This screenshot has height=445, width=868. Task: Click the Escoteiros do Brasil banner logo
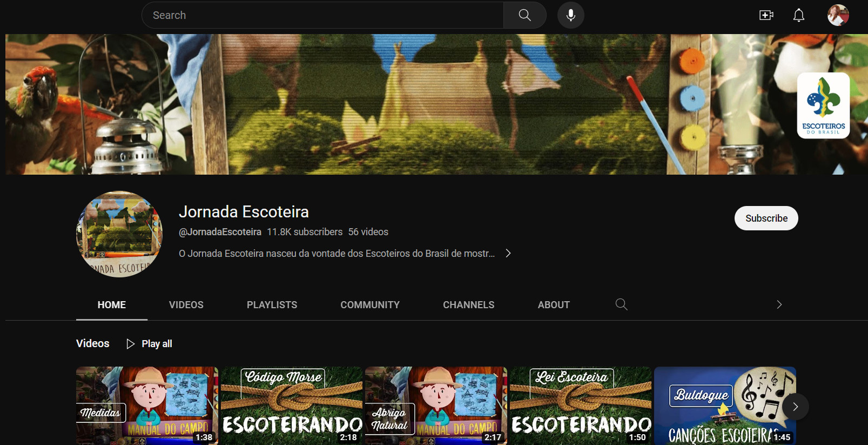coord(823,105)
